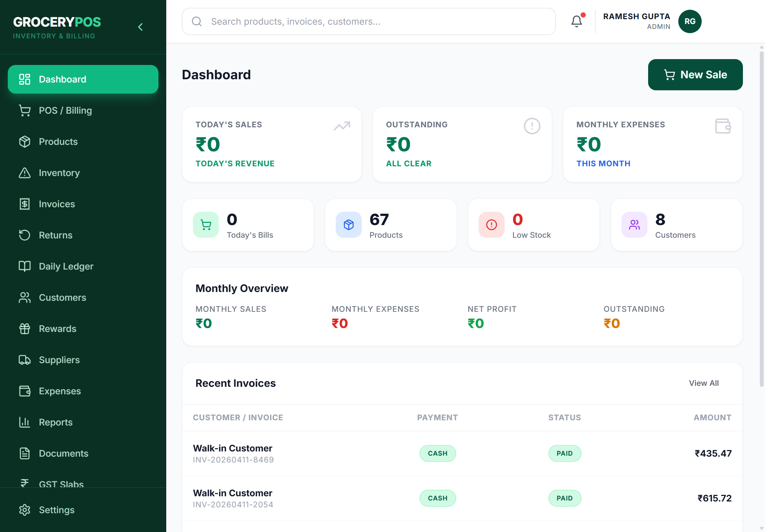Click View All for recent invoices
This screenshot has width=765, height=532.
tap(704, 383)
